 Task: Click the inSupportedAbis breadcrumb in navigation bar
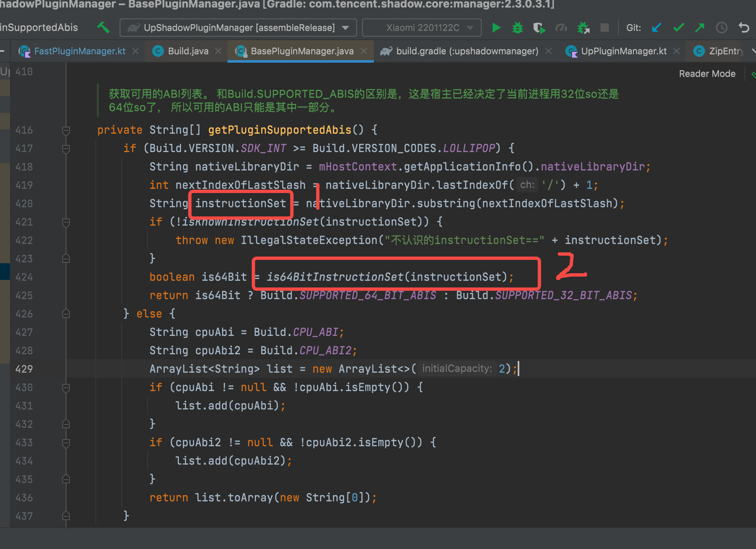pyautogui.click(x=39, y=28)
